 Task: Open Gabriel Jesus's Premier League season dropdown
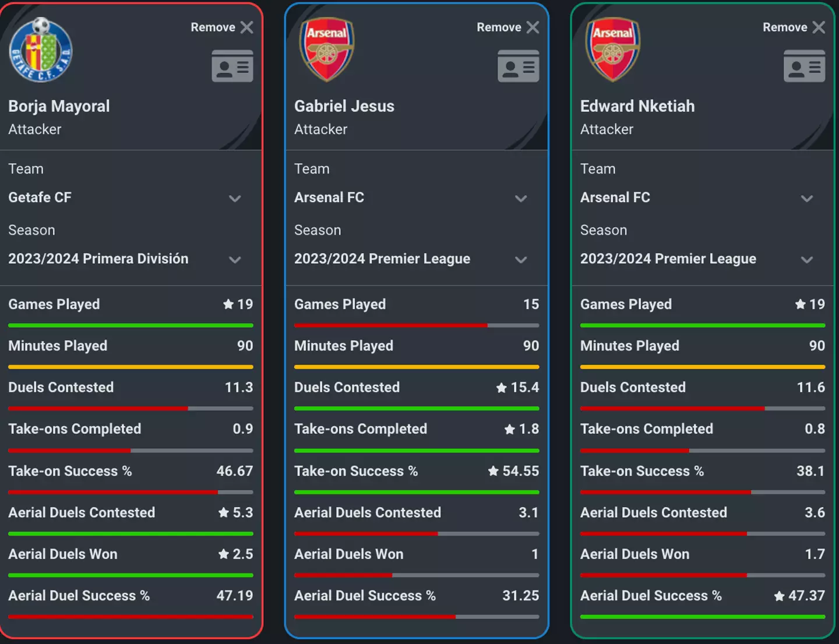(521, 260)
